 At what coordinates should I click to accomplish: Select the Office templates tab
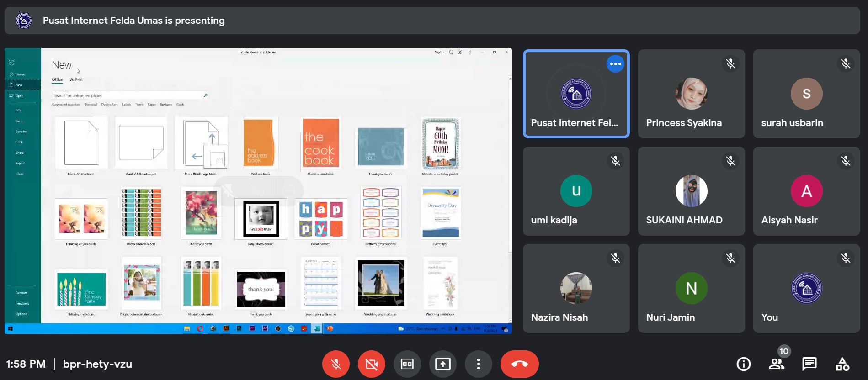(x=57, y=79)
